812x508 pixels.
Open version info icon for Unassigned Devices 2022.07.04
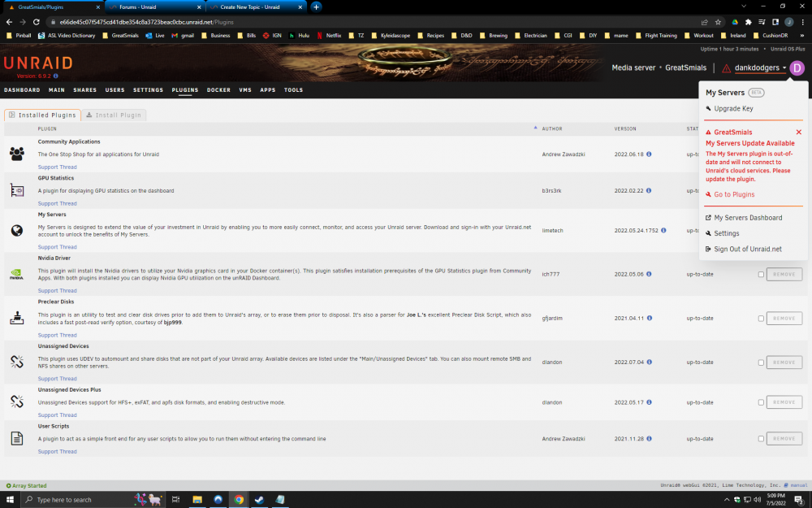pyautogui.click(x=650, y=362)
